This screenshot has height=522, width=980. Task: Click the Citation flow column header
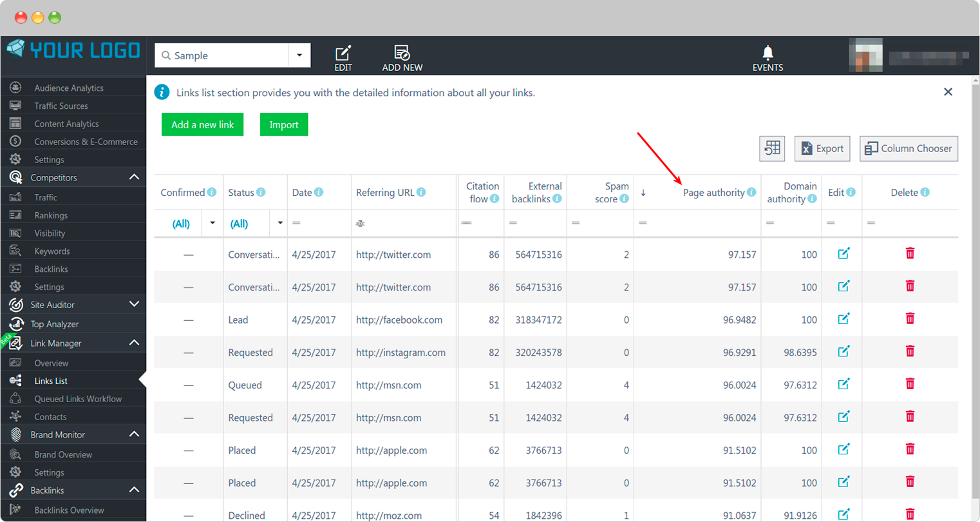click(x=482, y=192)
